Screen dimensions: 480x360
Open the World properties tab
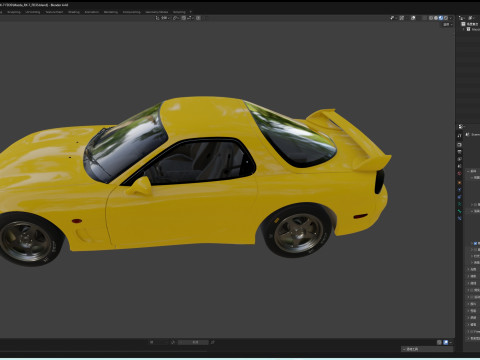tap(459, 173)
